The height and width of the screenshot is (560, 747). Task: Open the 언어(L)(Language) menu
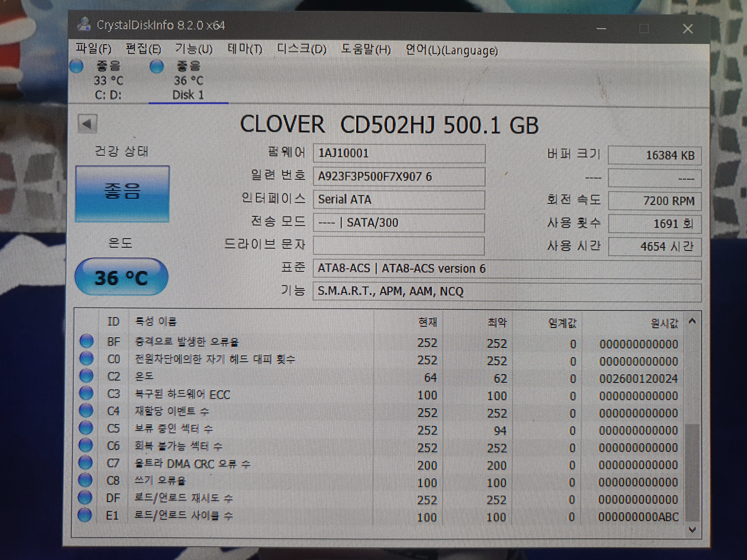pyautogui.click(x=451, y=51)
